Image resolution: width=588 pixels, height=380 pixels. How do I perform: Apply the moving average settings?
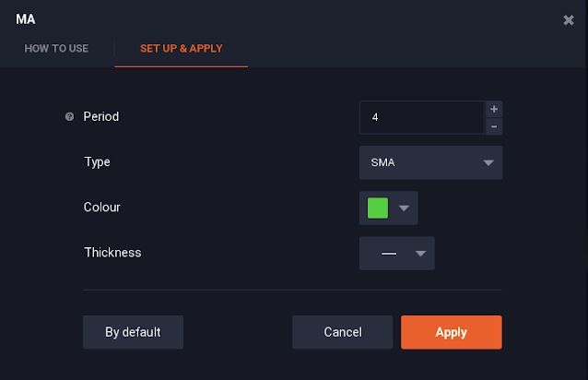pos(452,332)
